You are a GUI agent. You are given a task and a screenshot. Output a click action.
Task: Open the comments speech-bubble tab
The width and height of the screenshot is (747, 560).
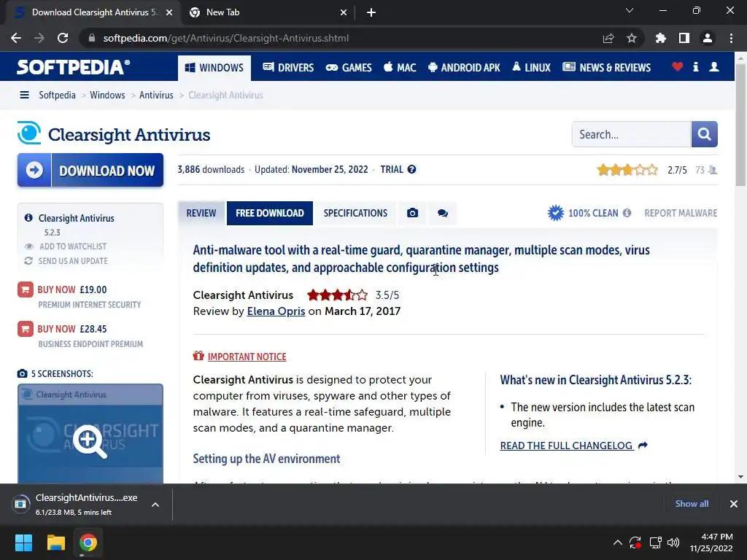(443, 213)
